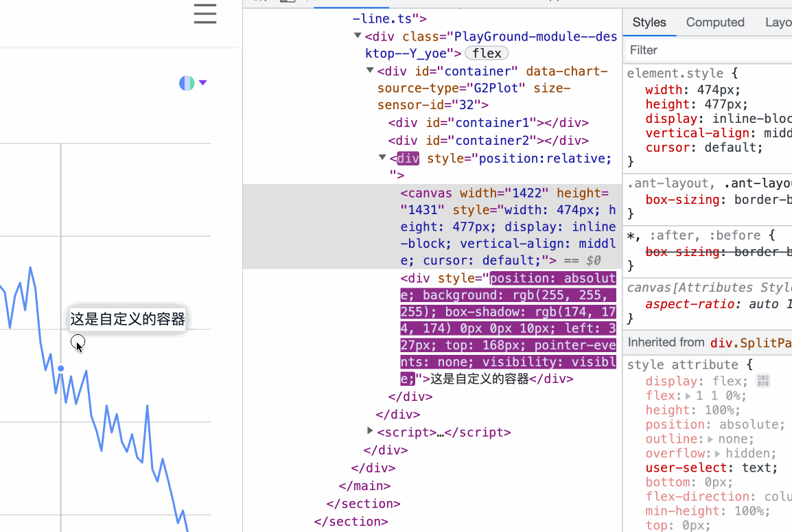Click the closing section tag above the last
This screenshot has width=792, height=532.
[364, 504]
